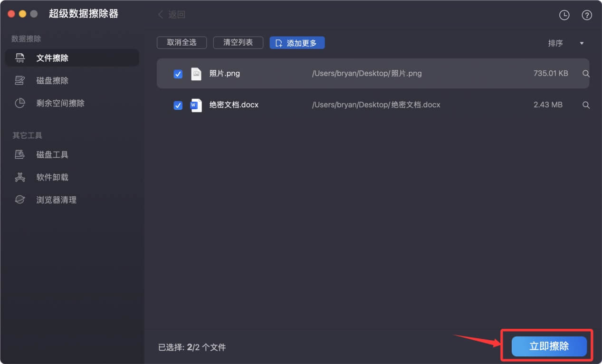The height and width of the screenshot is (364, 602).
Task: Click the 磁盘擦除 sidebar icon
Action: click(x=19, y=81)
